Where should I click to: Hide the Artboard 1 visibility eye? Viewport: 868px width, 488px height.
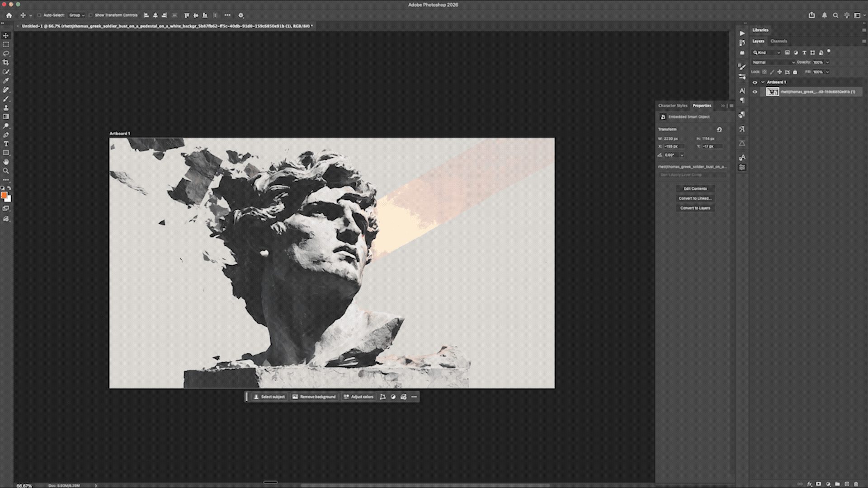755,82
